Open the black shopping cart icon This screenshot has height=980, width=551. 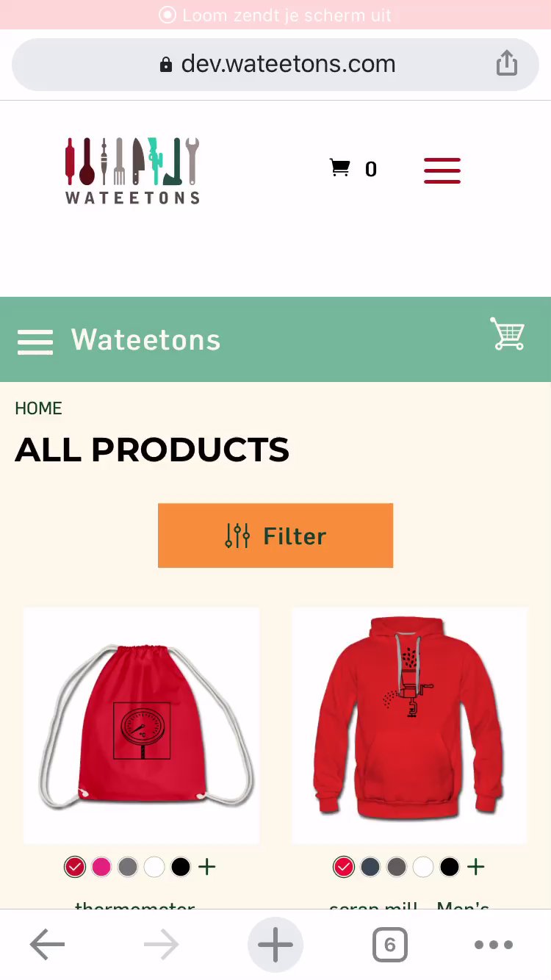pyautogui.click(x=339, y=168)
